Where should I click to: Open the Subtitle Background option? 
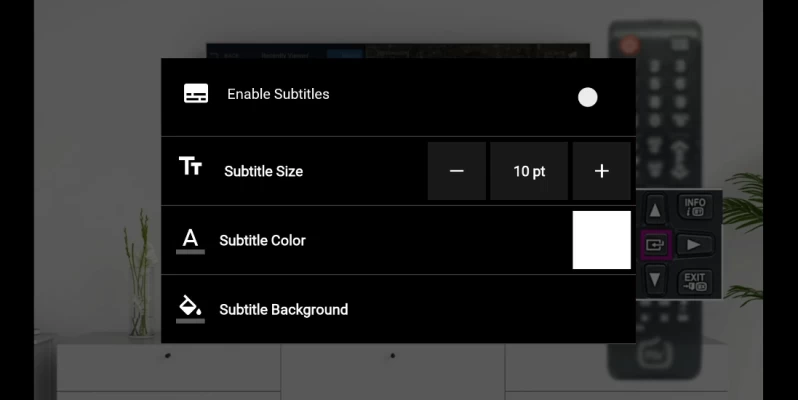(x=398, y=309)
